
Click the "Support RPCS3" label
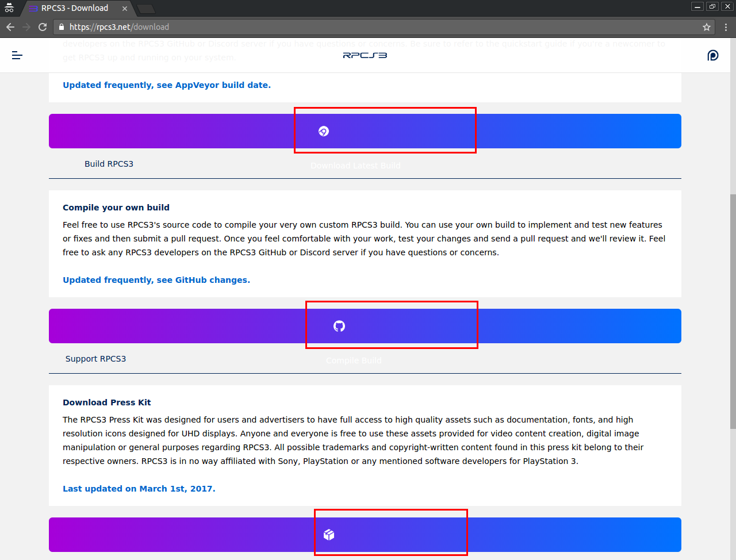pos(95,359)
